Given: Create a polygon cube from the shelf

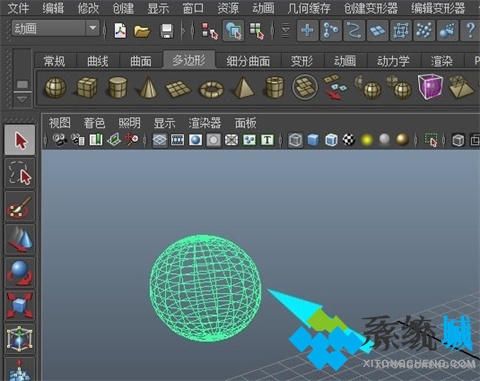Looking at the screenshot, I should click(x=87, y=87).
